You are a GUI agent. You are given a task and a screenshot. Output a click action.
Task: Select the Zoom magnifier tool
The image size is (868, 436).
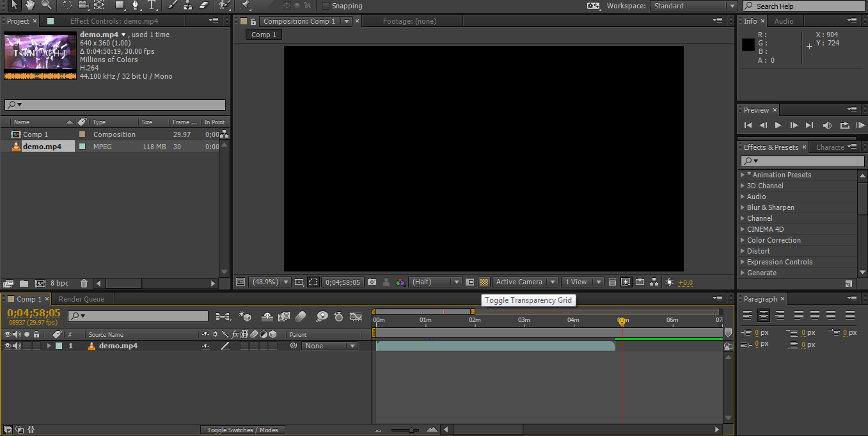(46, 5)
